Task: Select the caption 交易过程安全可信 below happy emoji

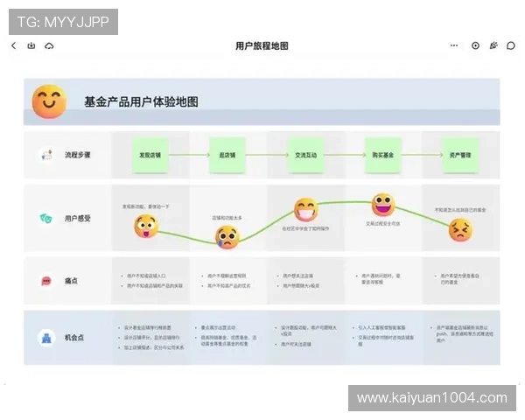Action: click(x=383, y=224)
